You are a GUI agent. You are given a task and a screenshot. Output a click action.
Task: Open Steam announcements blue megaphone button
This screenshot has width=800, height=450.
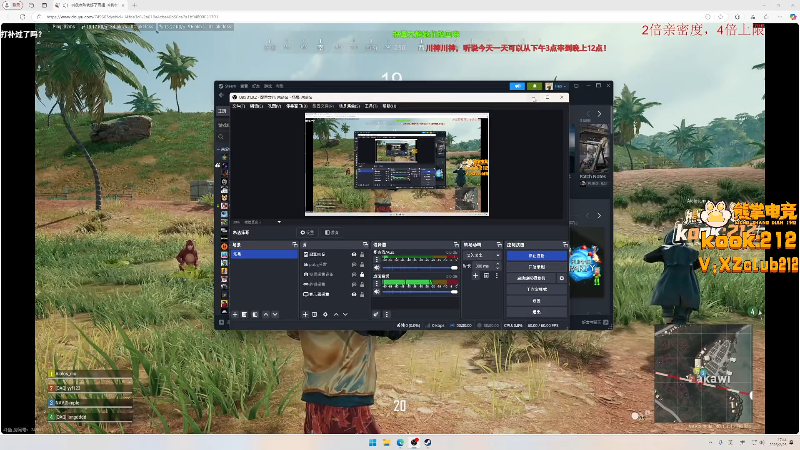[x=517, y=86]
